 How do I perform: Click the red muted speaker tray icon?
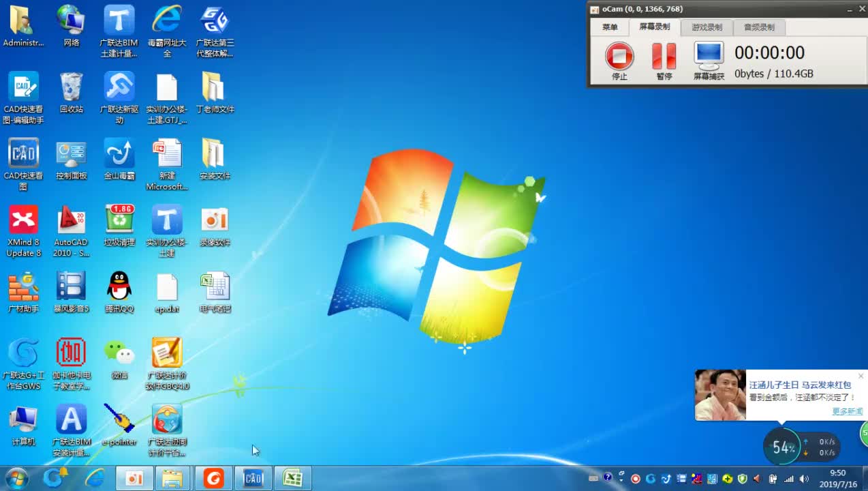click(x=757, y=479)
